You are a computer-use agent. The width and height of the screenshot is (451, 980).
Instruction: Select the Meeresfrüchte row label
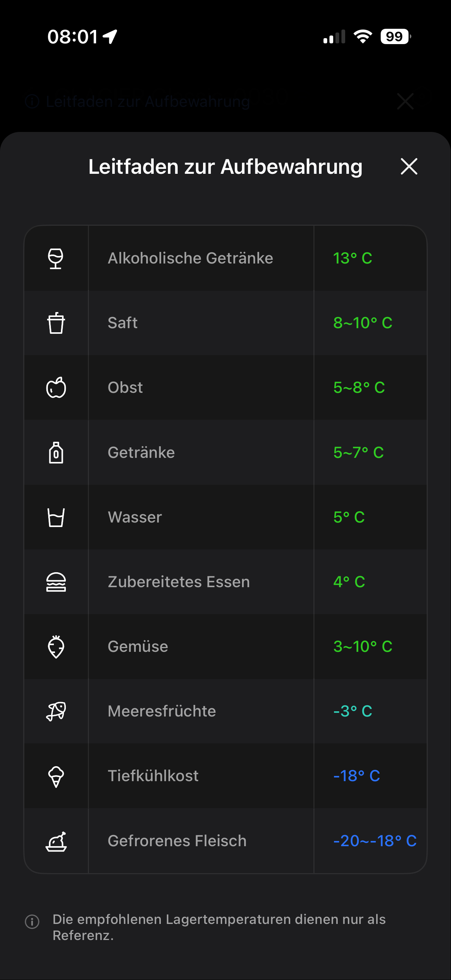(x=162, y=711)
